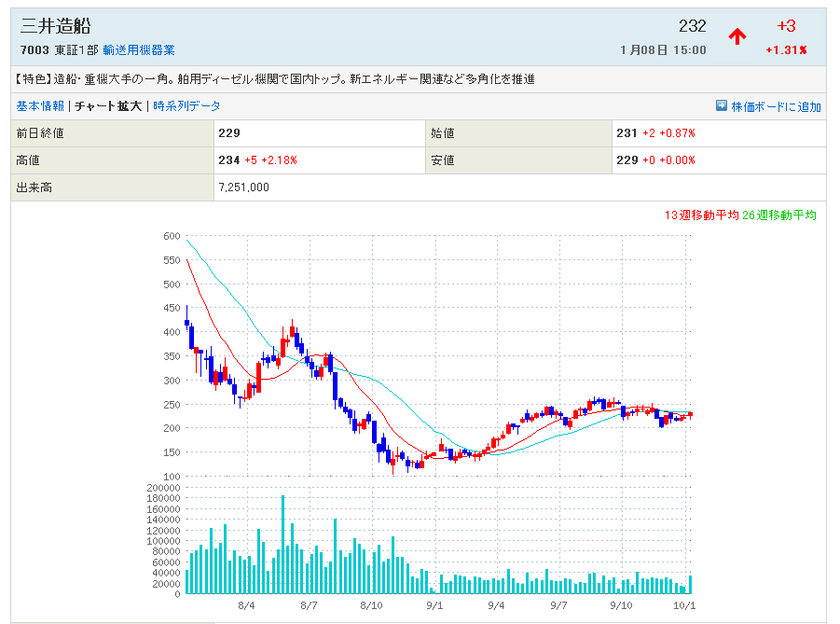Open the 時系列データ link
Viewport: 840px width, 624px height.
click(187, 106)
